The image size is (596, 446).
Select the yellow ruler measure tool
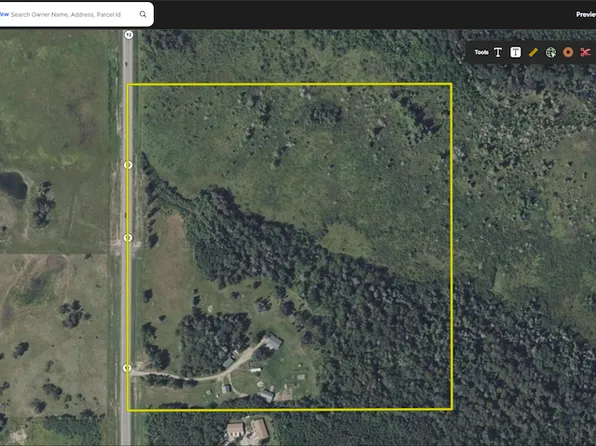[533, 52]
